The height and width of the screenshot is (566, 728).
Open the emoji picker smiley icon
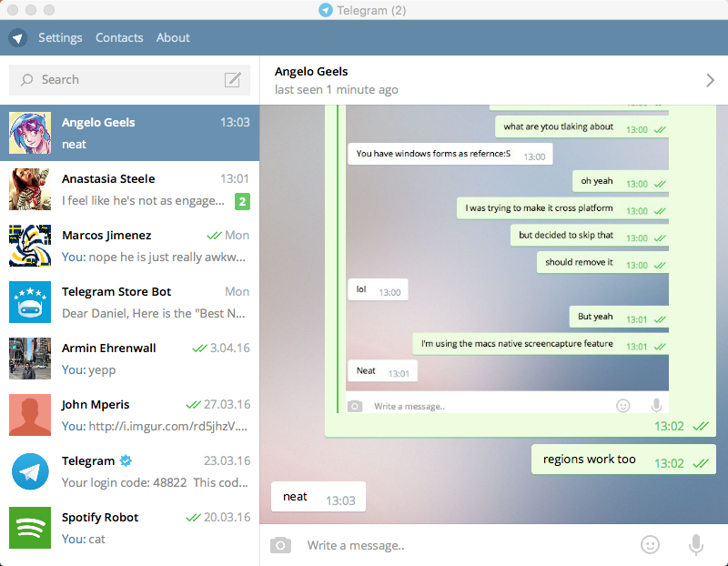coord(650,545)
